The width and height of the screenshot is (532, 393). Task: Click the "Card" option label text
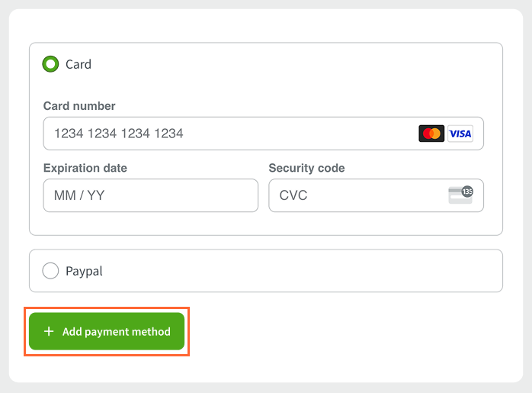(79, 64)
